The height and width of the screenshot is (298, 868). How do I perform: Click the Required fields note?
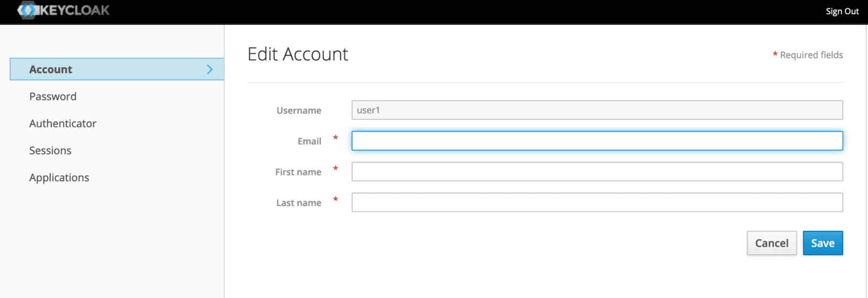808,55
